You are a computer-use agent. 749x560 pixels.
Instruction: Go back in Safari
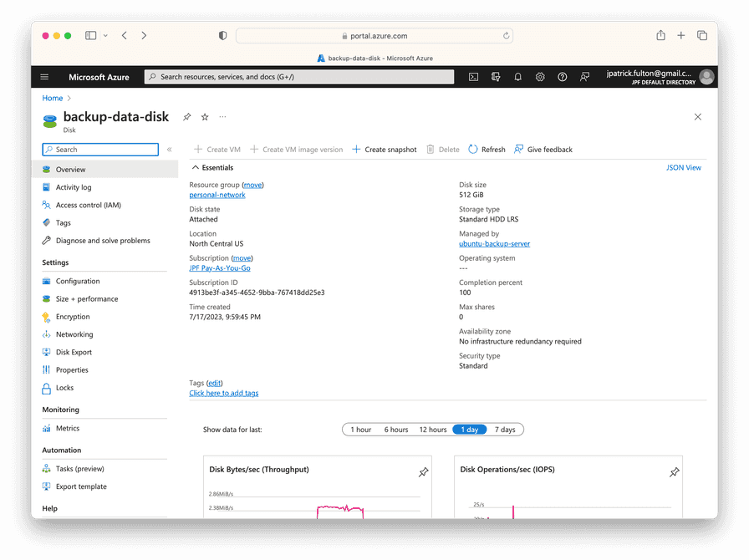125,35
